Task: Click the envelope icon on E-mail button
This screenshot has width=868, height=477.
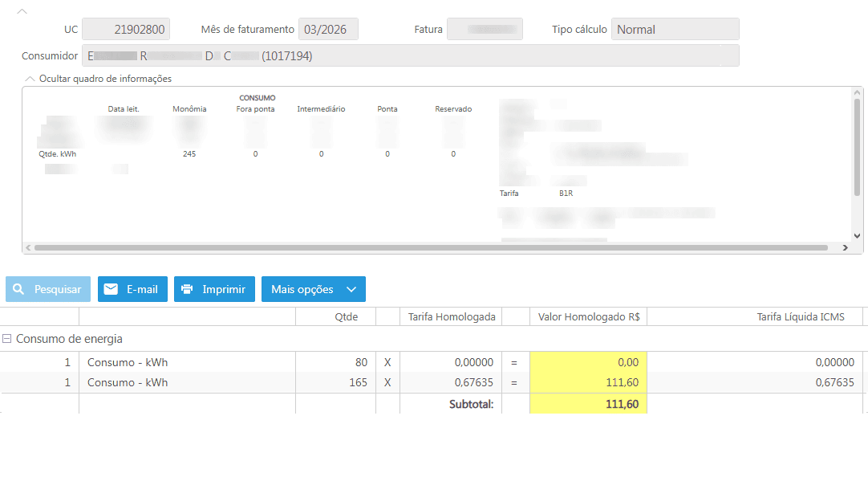Action: tap(111, 289)
